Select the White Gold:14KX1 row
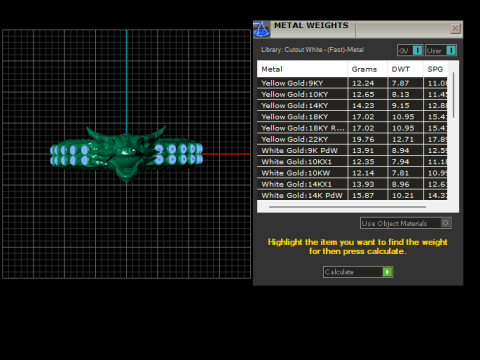Screen dimensions: 480x360 (352, 184)
